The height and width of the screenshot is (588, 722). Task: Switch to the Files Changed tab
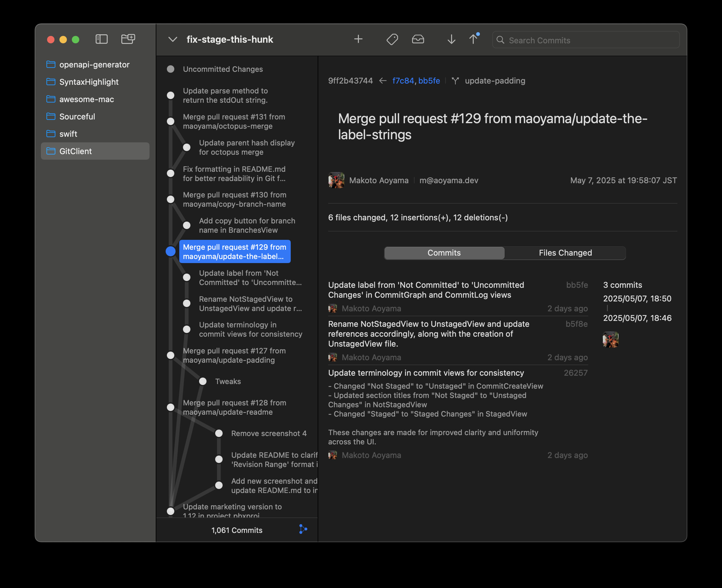point(565,253)
